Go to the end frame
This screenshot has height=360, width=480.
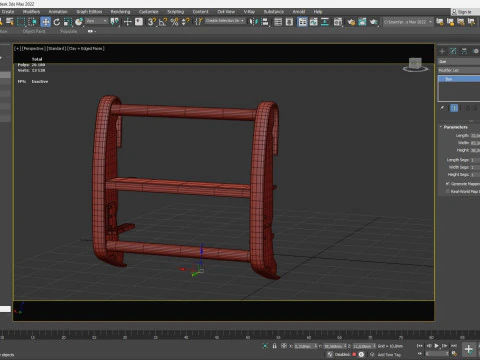tap(454, 346)
